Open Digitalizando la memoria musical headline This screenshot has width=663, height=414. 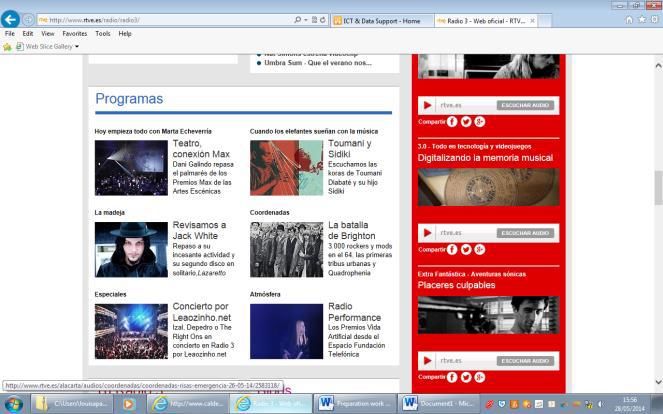pyautogui.click(x=485, y=158)
